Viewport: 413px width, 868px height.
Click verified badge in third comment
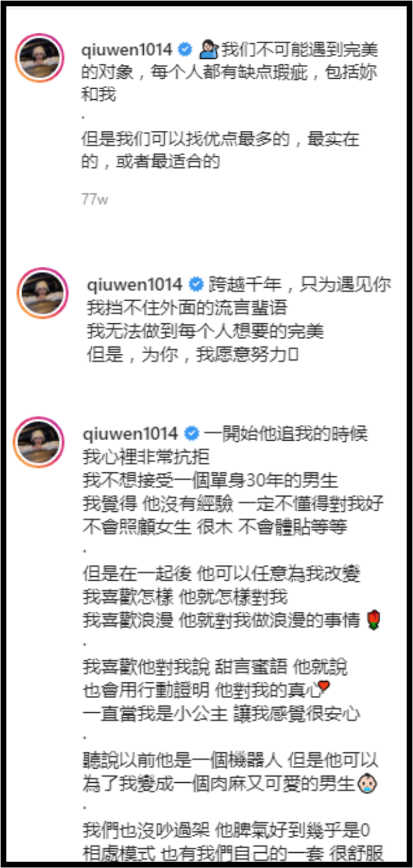tap(191, 434)
